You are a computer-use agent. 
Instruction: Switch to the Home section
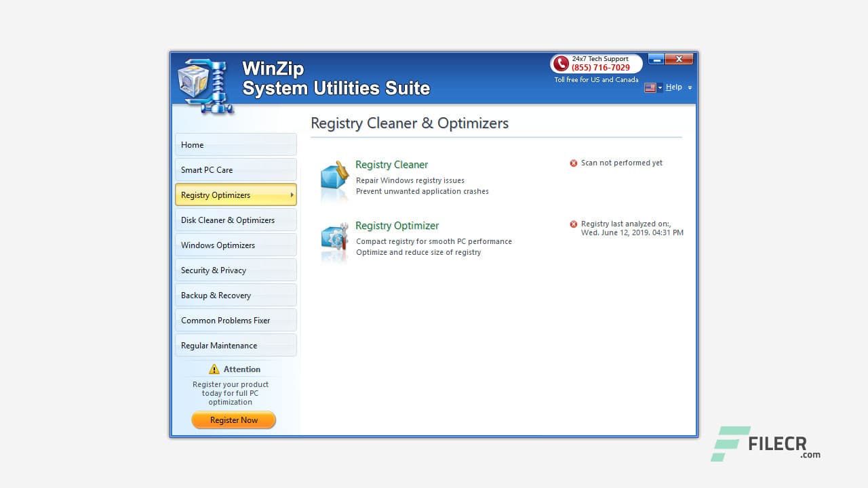click(x=235, y=144)
